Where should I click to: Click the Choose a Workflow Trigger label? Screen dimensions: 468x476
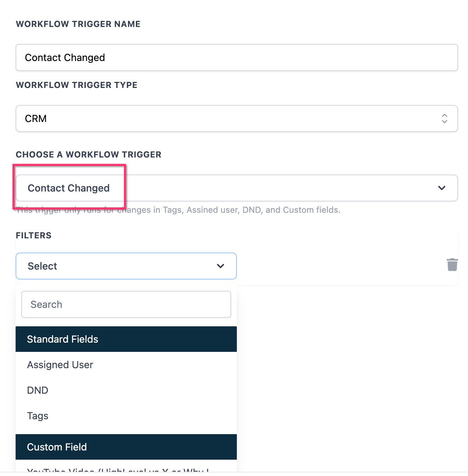pos(89,155)
